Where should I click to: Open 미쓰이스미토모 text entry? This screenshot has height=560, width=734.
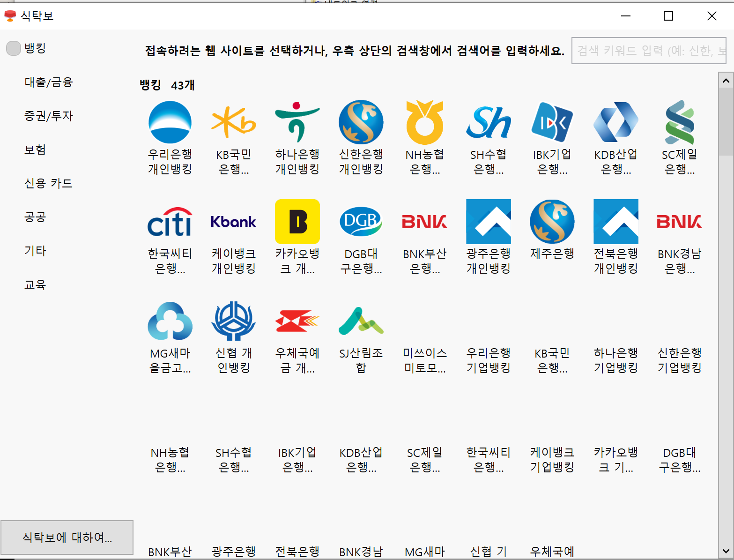pyautogui.click(x=425, y=360)
